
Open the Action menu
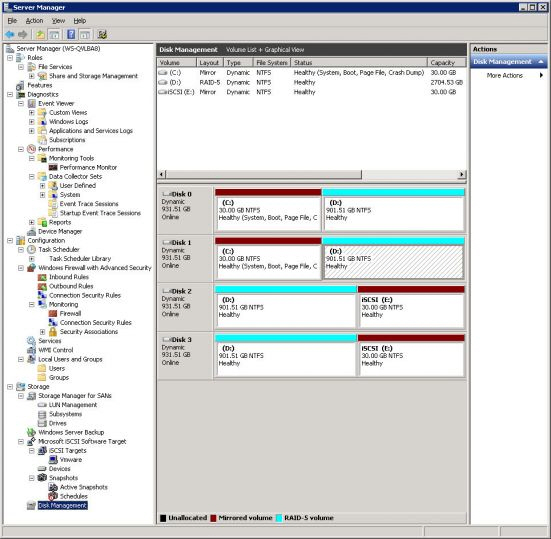point(34,21)
